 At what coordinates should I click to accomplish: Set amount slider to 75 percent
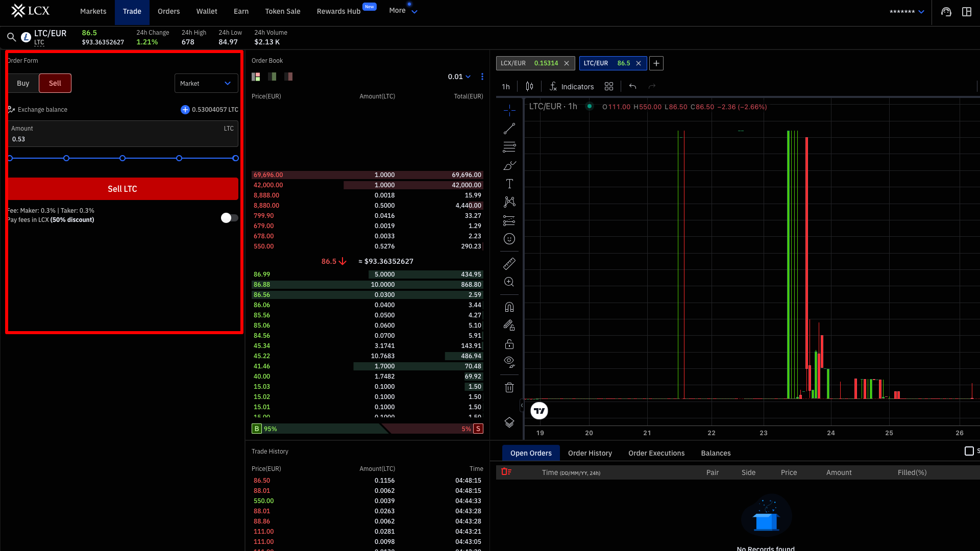pyautogui.click(x=179, y=158)
